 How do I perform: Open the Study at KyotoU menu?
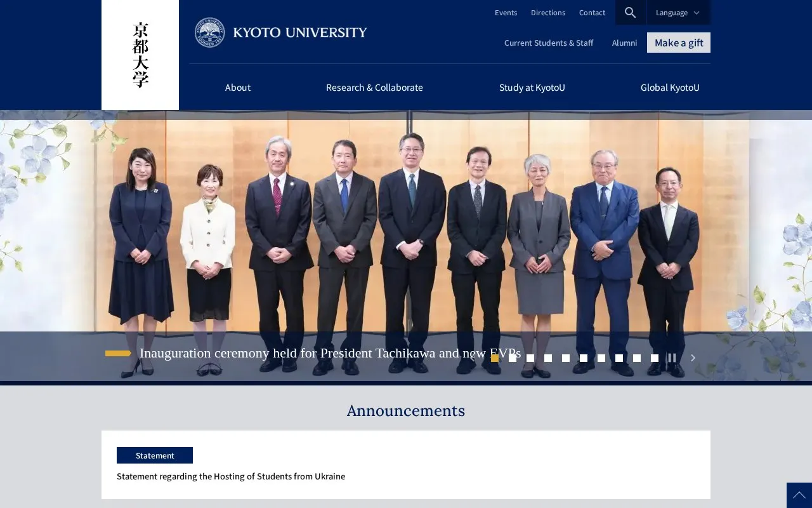(x=532, y=88)
